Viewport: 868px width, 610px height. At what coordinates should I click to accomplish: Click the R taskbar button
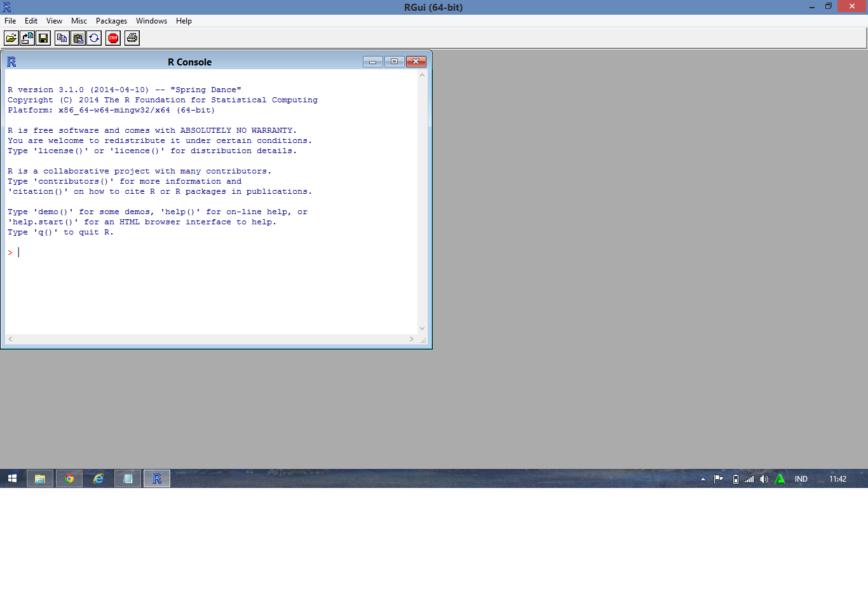[157, 478]
